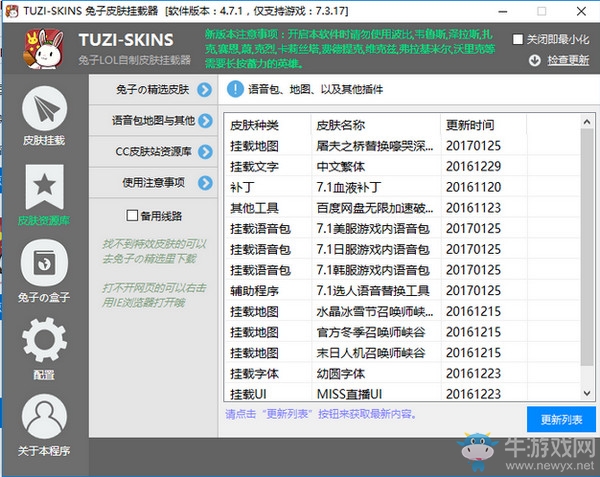600x477 pixels.
Task: Select the 7.1血液补丁 row
Action: point(403,187)
